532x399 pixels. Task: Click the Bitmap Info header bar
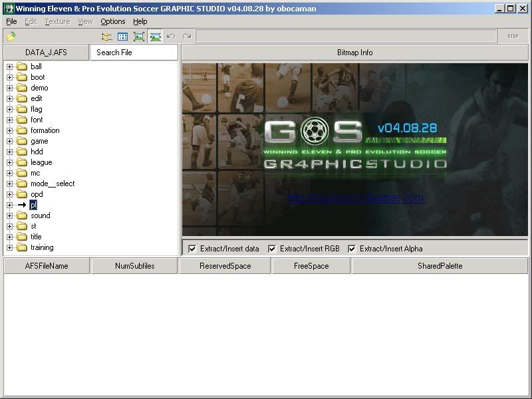tap(355, 53)
